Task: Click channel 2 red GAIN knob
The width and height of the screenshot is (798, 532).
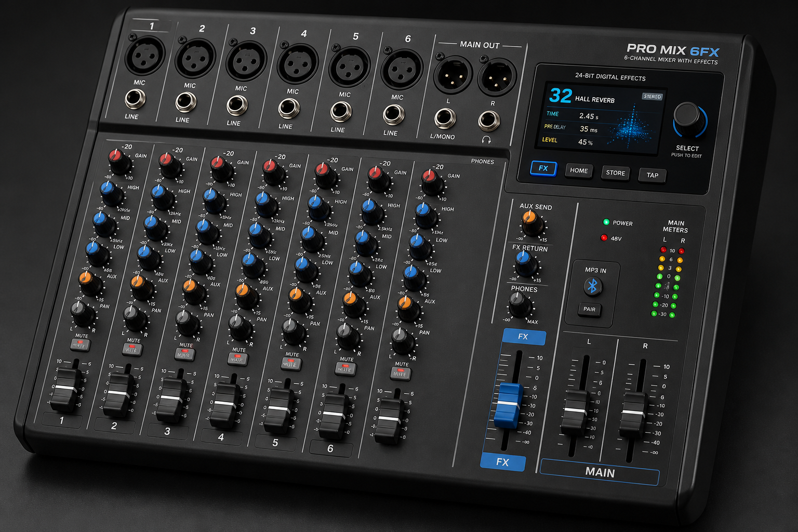Action: (x=169, y=165)
